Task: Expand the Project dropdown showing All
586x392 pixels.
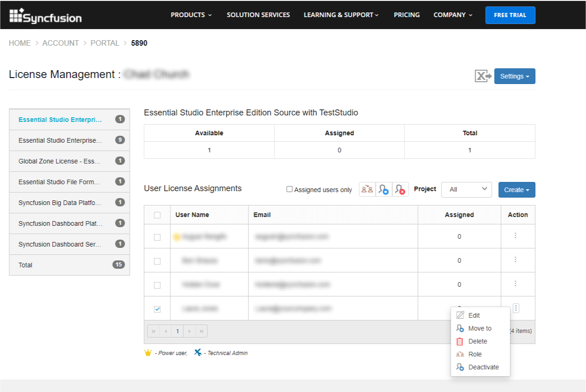Action: [466, 189]
